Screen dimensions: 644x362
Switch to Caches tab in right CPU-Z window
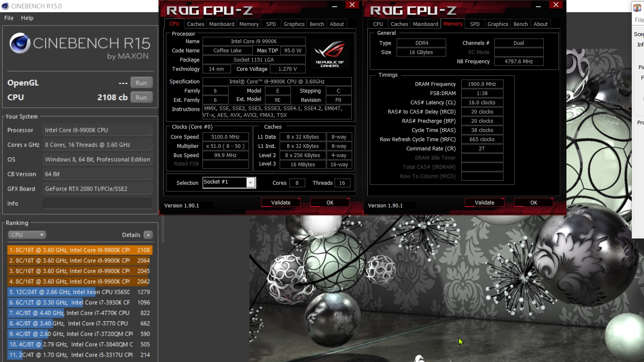[399, 24]
